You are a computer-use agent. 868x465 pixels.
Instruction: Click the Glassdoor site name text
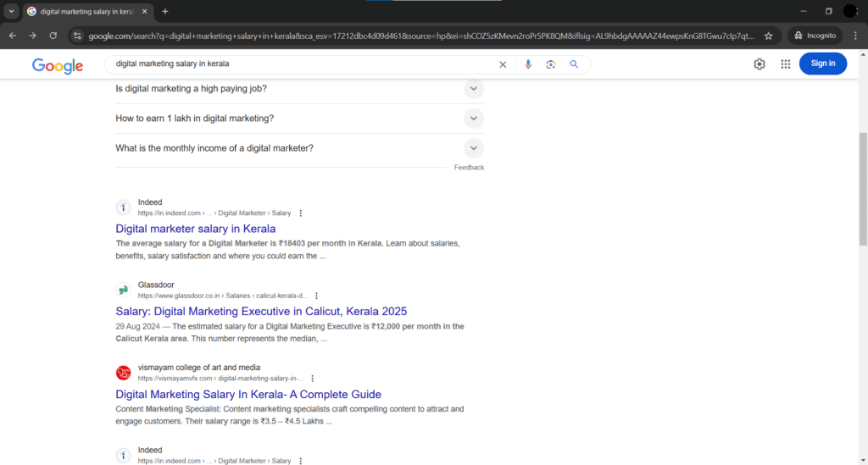point(156,285)
